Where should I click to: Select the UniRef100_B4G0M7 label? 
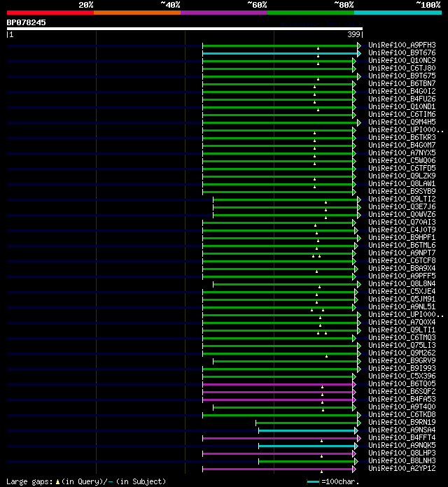[402, 145]
